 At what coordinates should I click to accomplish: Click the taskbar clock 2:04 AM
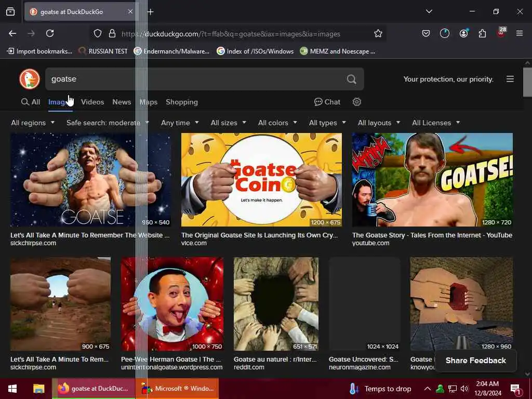[x=487, y=389]
